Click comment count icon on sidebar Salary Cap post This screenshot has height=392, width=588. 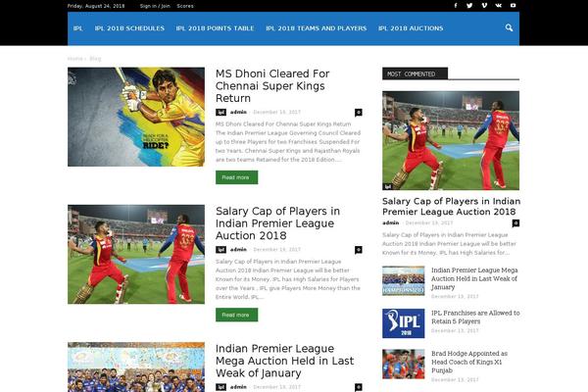[515, 223]
